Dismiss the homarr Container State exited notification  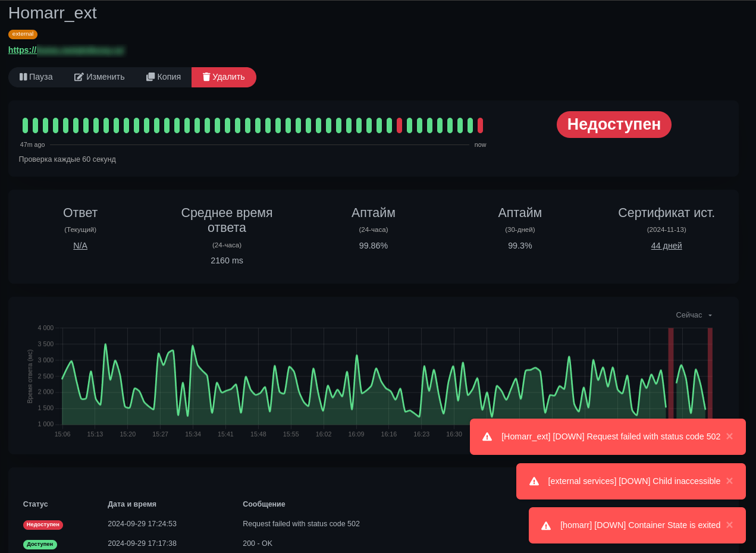(x=729, y=525)
